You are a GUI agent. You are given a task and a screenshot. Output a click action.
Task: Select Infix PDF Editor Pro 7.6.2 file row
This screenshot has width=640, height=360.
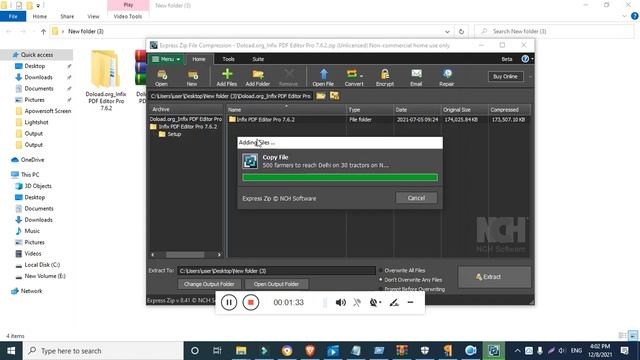pyautogui.click(x=379, y=120)
